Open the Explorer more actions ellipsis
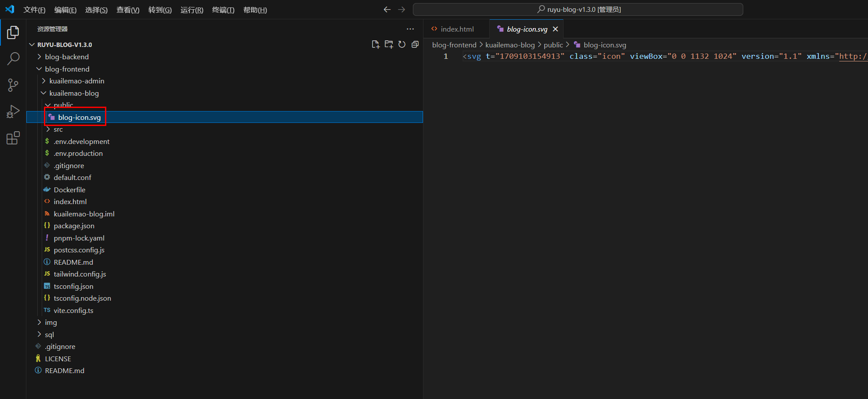 tap(410, 29)
